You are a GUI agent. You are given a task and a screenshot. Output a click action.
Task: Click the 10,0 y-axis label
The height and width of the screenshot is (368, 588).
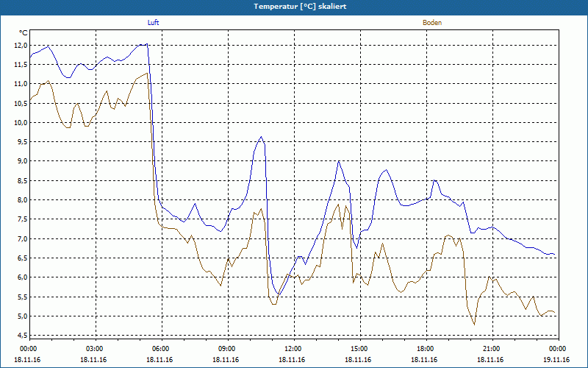click(21, 123)
